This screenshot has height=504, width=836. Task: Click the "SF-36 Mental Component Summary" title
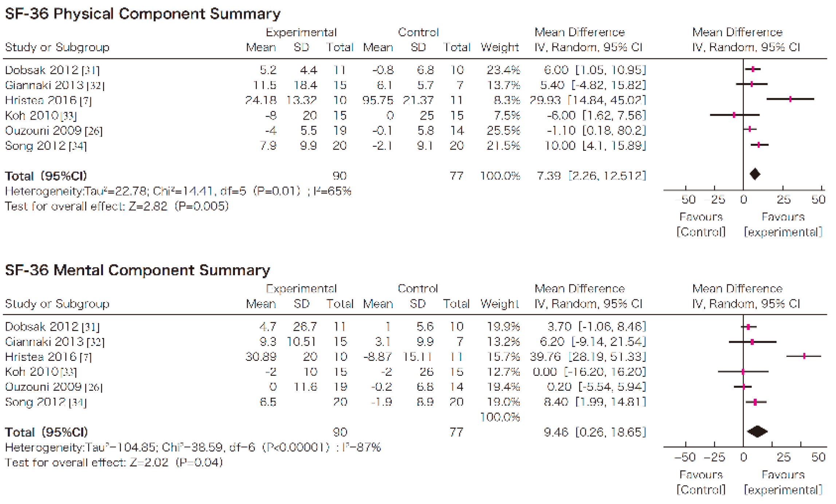pos(137,270)
